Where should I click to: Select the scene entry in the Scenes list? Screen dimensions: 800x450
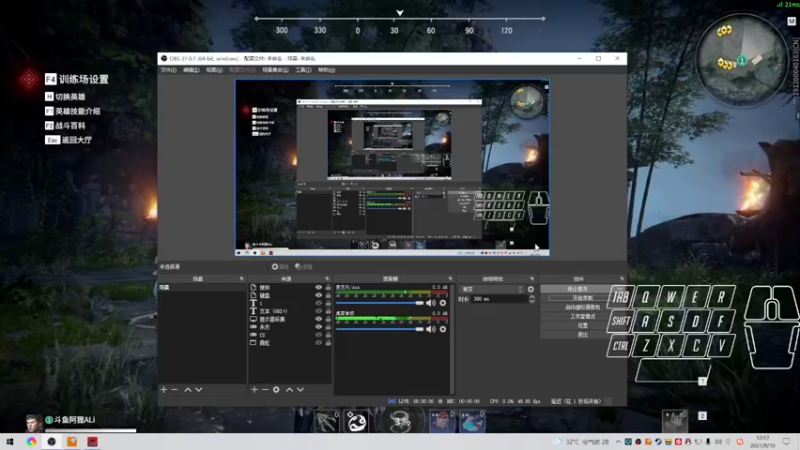202,288
